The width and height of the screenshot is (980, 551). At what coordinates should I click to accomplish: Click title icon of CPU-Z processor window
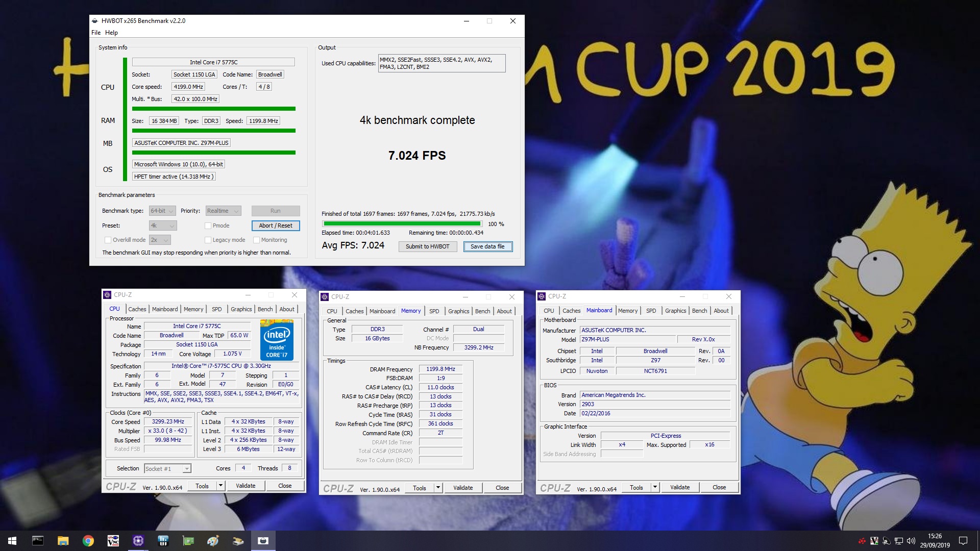[107, 295]
